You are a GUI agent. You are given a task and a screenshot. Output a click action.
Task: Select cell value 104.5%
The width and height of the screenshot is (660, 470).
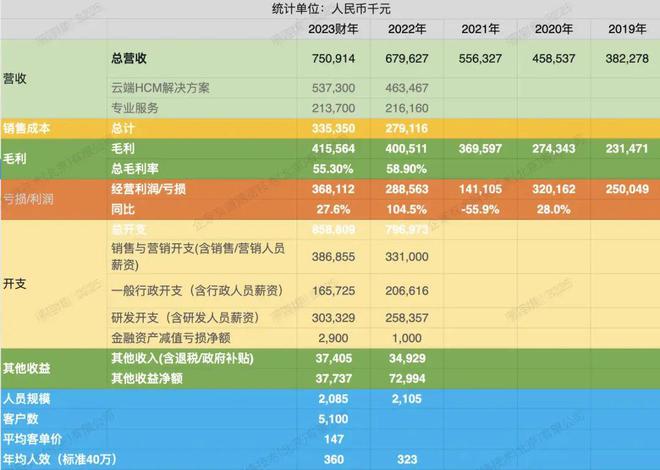click(407, 209)
